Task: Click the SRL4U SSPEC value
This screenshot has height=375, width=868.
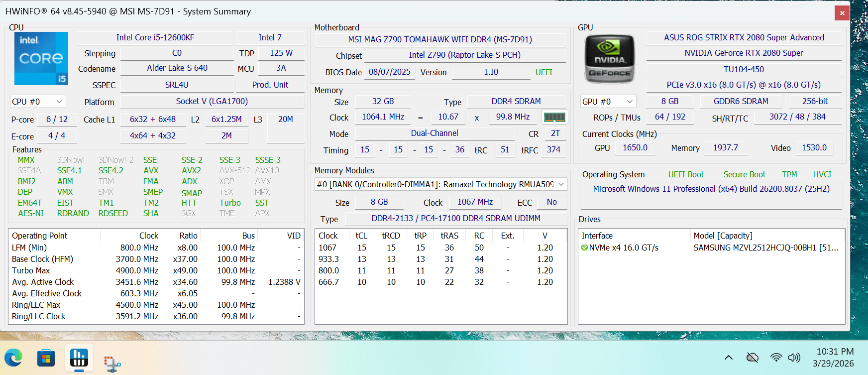Action: [x=177, y=85]
